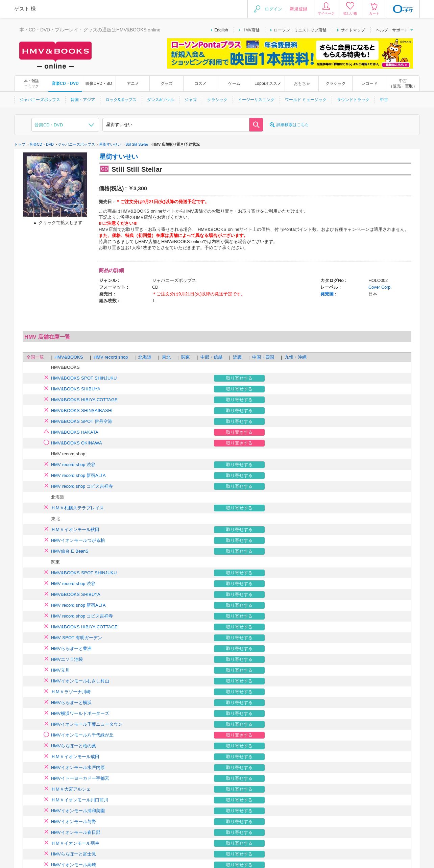The width and height of the screenshot is (434, 868).
Task: Open the shopping cart icon
Action: coord(374,9)
